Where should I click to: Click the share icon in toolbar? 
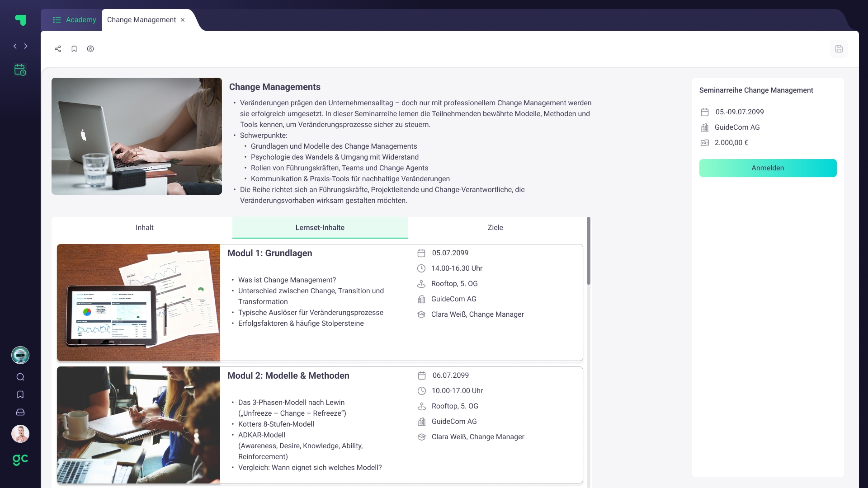(x=58, y=49)
